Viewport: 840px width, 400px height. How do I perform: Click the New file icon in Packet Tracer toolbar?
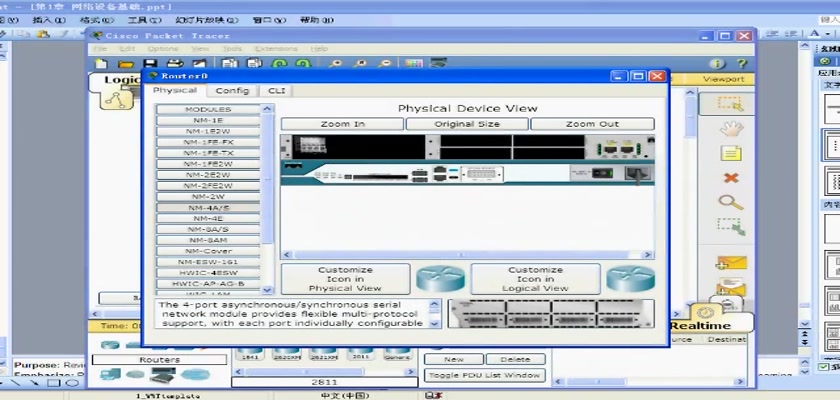coord(101,63)
